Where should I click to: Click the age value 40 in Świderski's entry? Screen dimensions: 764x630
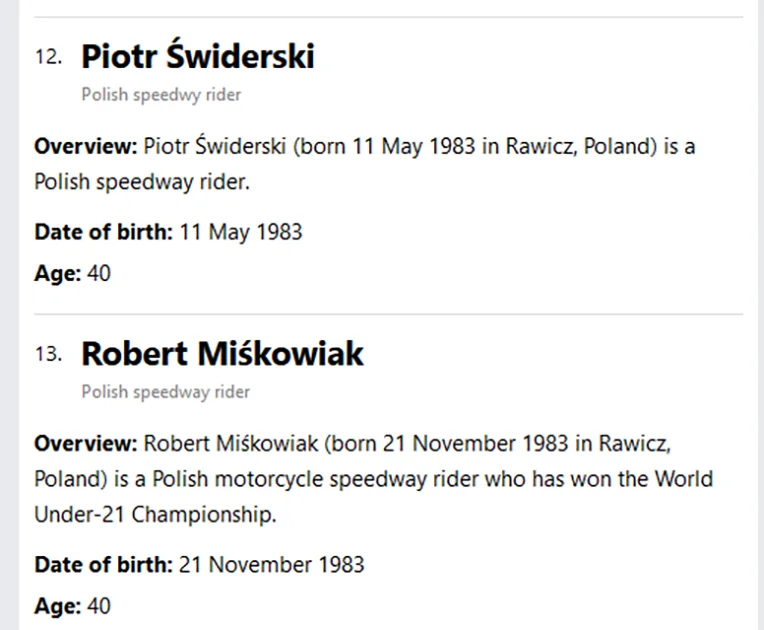[x=99, y=273]
